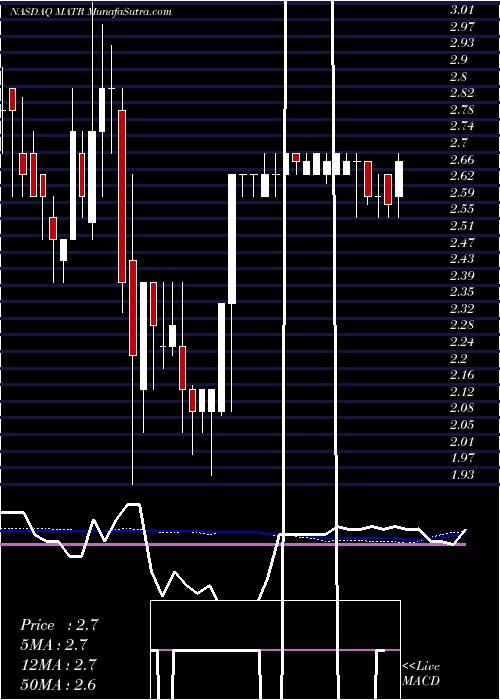Click the 2.12 price axis label
The image size is (500, 700).
point(462,392)
